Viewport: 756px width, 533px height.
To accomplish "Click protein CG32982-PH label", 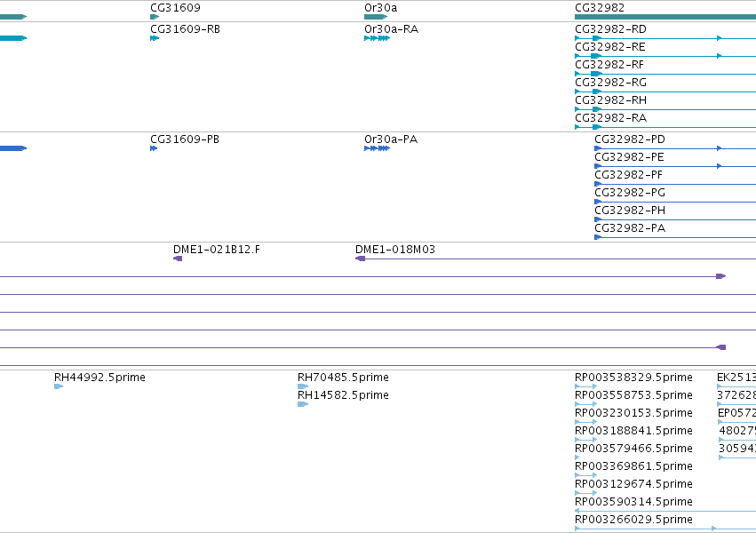I will [630, 211].
